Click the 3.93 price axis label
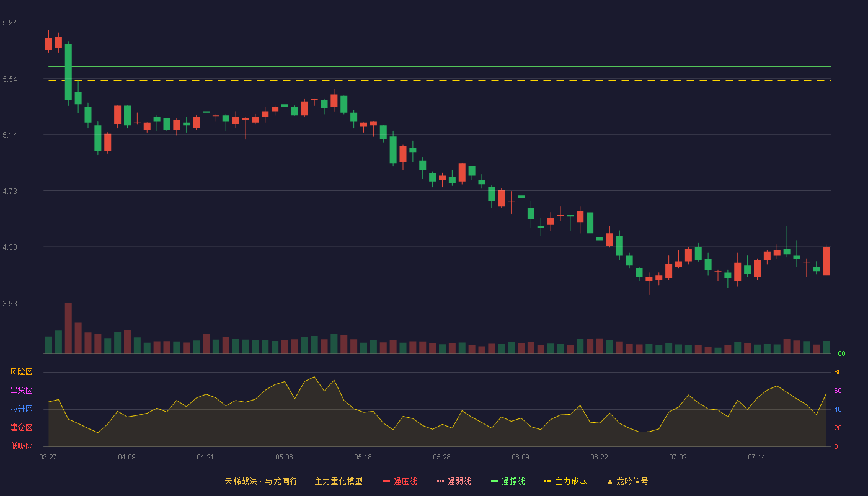Image resolution: width=868 pixels, height=496 pixels. 10,304
